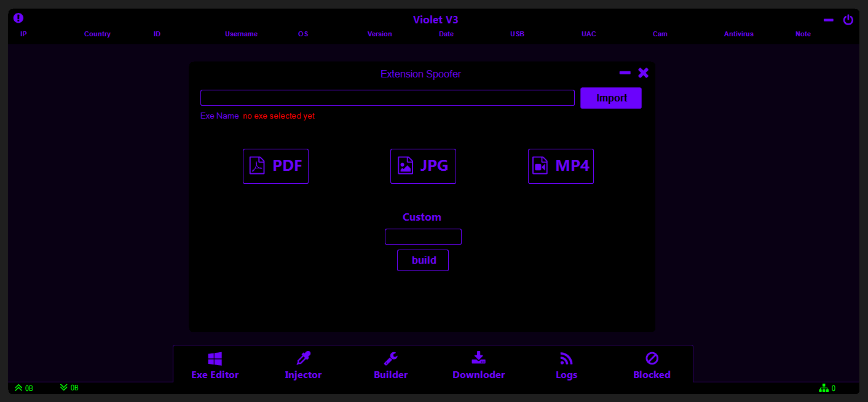Open the Exe Editor tool
Screen dimensions: 868x402
(215, 366)
